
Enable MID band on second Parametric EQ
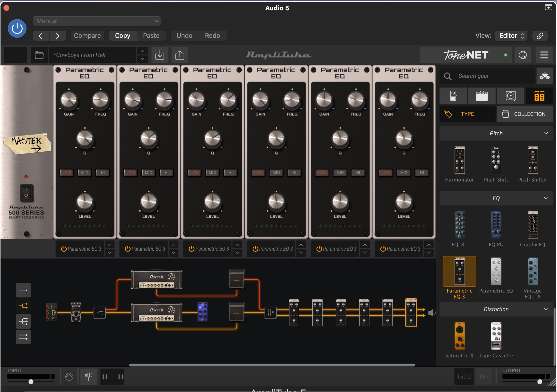coord(148,173)
